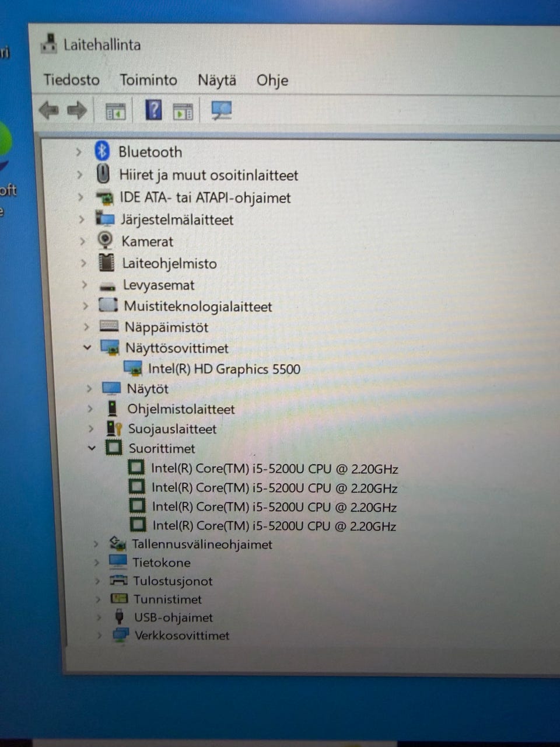Click the Järjestelmälaitteet category icon
The height and width of the screenshot is (747, 560).
tap(105, 219)
